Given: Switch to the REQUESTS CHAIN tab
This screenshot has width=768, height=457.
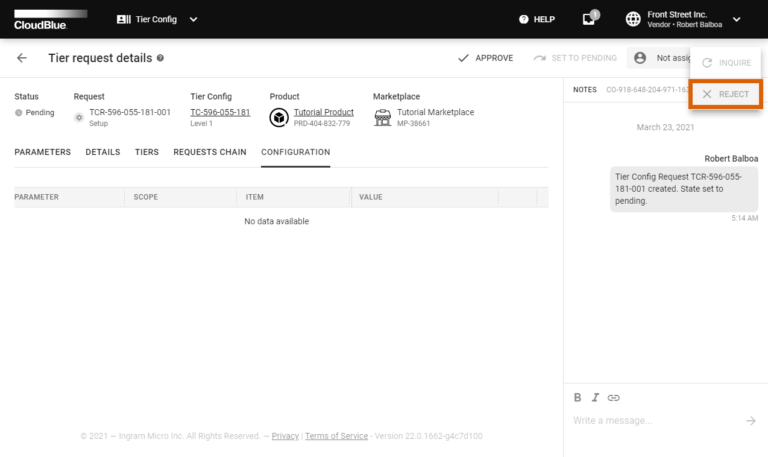Looking at the screenshot, I should 210,152.
